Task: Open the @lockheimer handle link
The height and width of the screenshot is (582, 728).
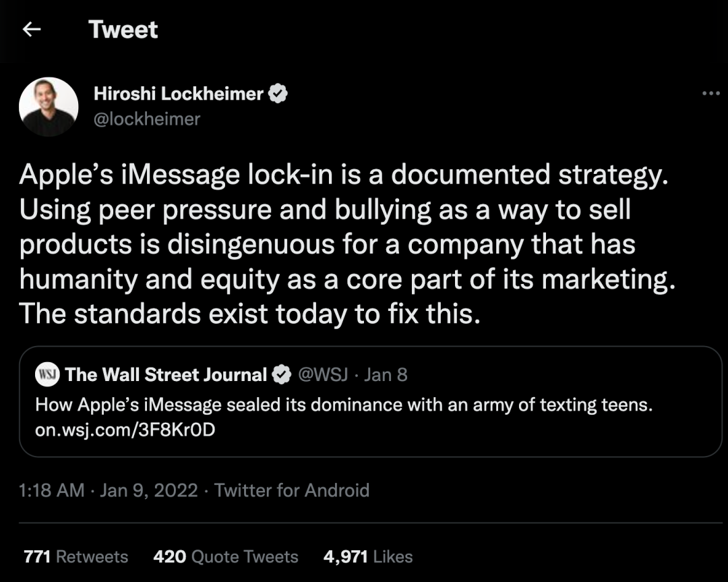Action: tap(147, 119)
